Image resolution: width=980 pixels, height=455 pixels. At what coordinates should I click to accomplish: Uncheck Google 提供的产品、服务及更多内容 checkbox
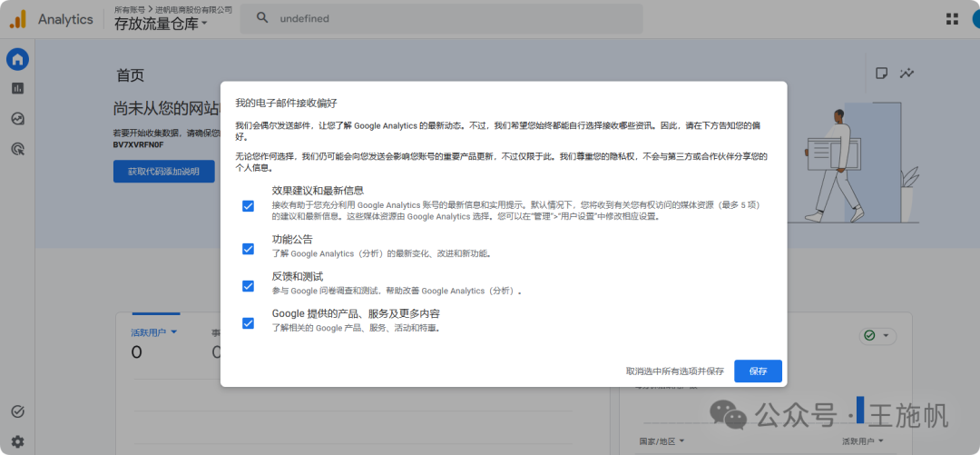tap(248, 323)
